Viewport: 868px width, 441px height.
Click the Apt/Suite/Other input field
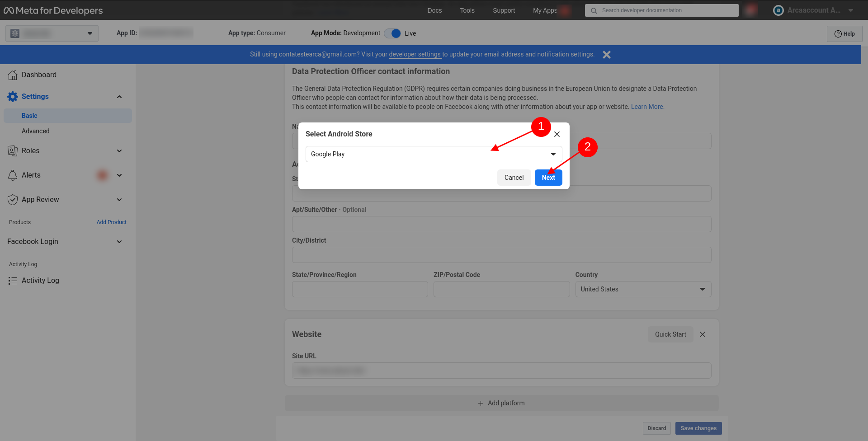pos(502,224)
